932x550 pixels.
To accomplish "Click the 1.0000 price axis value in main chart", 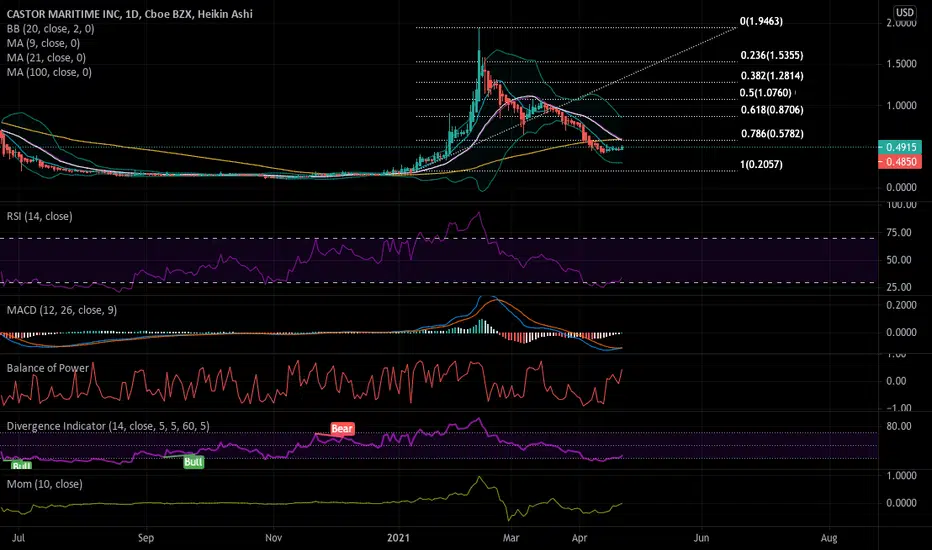I will tap(901, 106).
